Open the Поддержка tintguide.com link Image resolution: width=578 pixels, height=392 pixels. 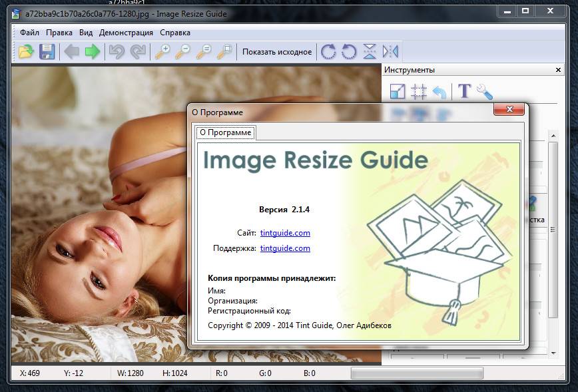(x=285, y=248)
